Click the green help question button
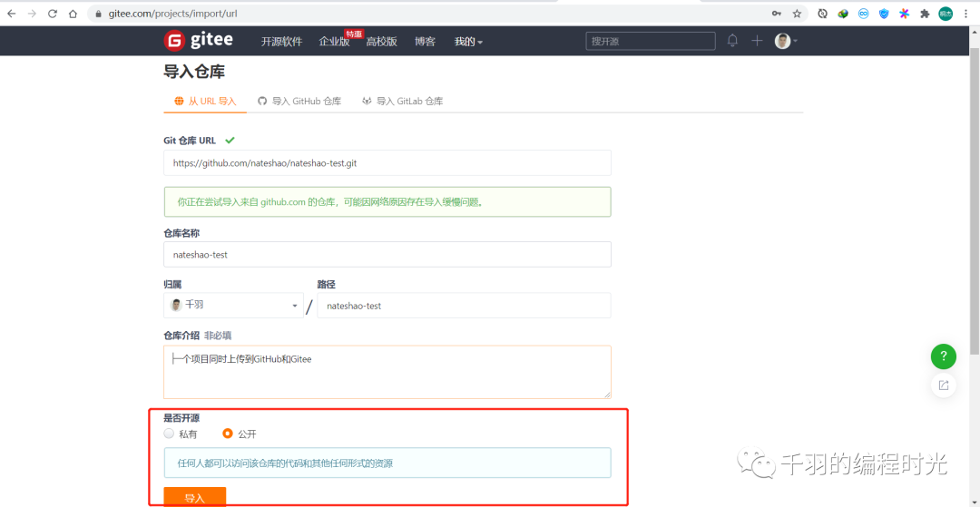This screenshot has height=507, width=980. pyautogui.click(x=943, y=356)
